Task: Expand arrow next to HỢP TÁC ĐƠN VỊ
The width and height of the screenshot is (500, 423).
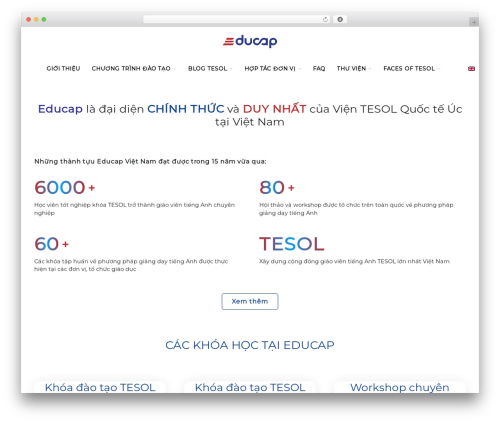Action: (300, 69)
